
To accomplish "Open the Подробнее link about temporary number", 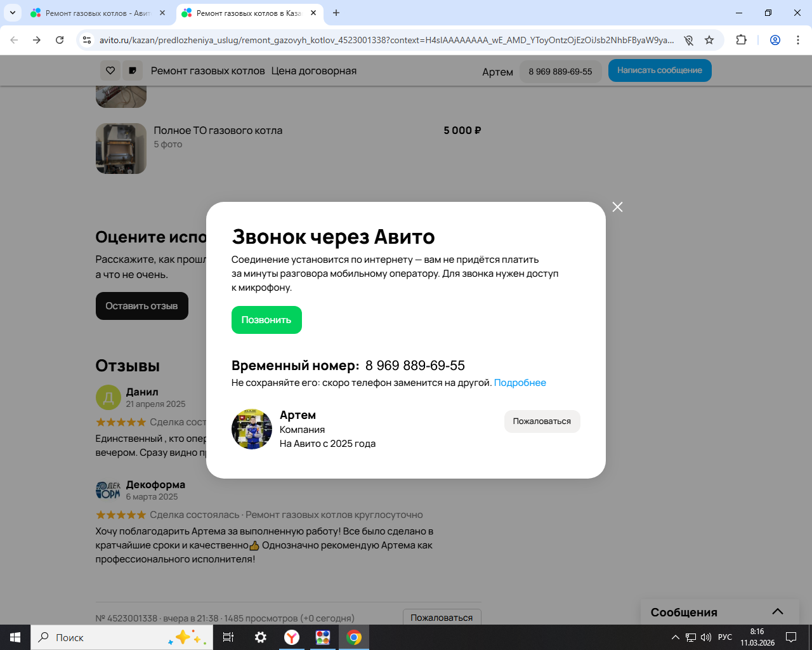I will (x=520, y=383).
